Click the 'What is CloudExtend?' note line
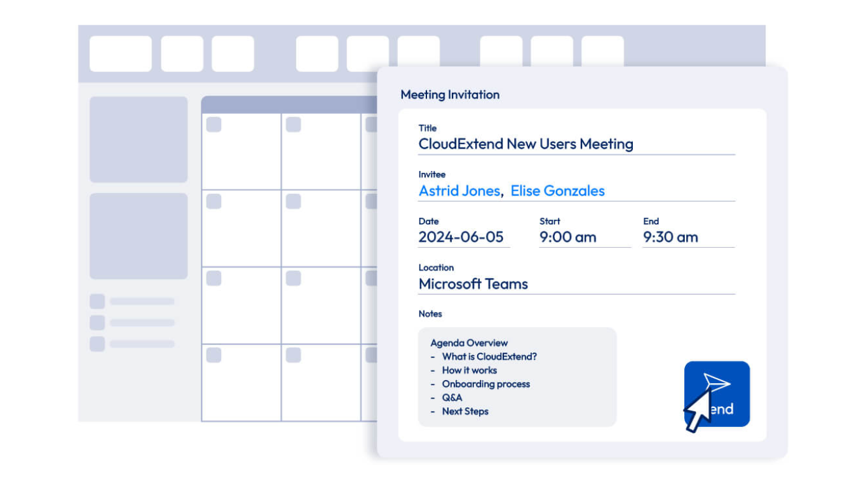This screenshot has width=868, height=488. (489, 357)
